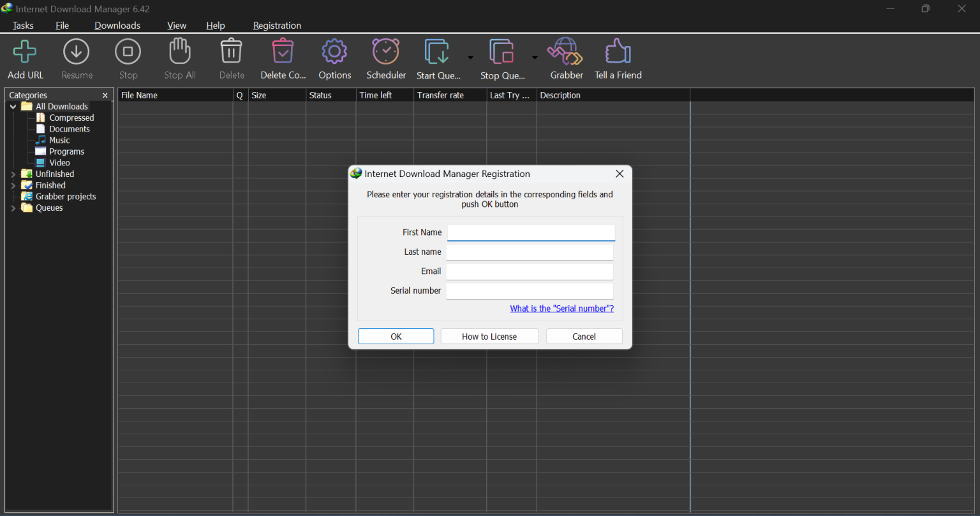Open the Scheduler clock icon

386,51
